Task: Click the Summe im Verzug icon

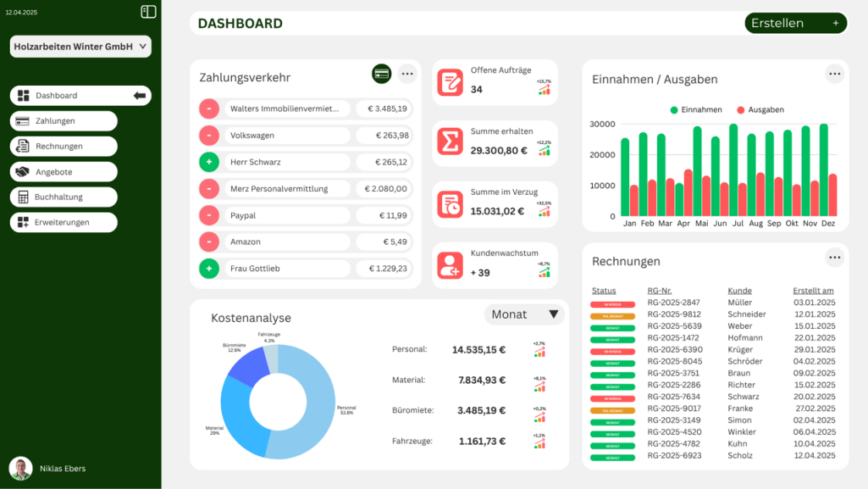Action: pos(450,204)
